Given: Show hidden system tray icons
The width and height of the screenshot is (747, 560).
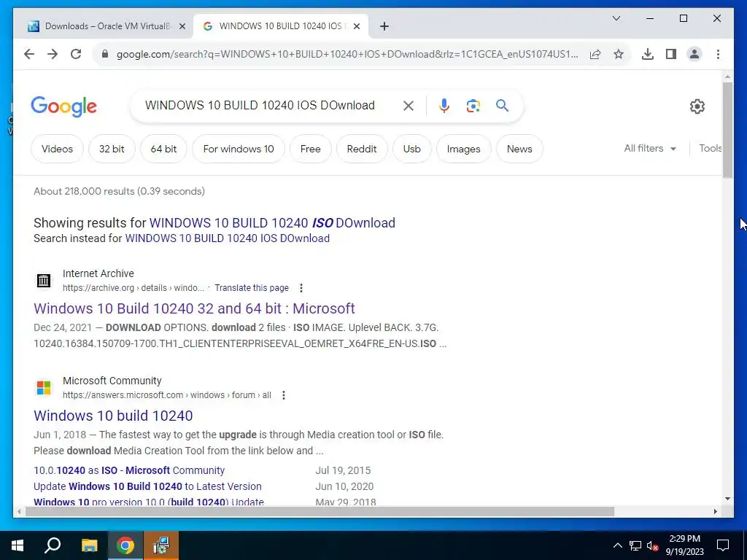Looking at the screenshot, I should click(617, 545).
